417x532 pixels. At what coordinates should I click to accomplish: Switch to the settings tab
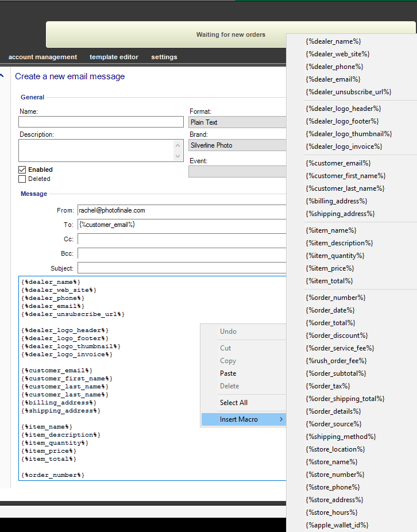(x=164, y=57)
